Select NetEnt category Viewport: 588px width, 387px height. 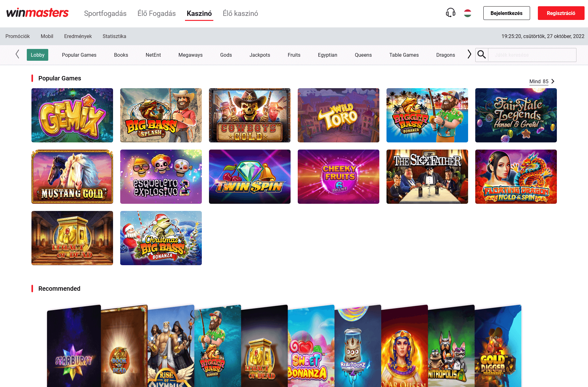click(153, 55)
